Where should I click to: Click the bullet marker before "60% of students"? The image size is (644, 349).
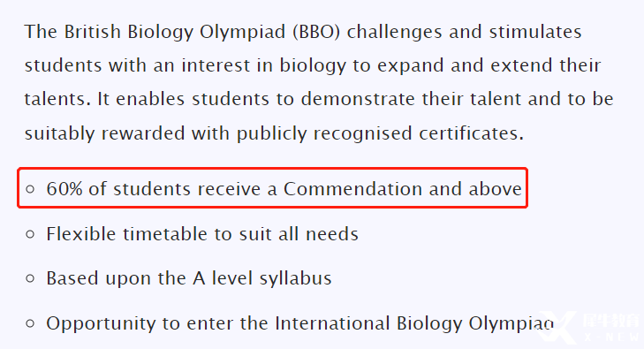pyautogui.click(x=30, y=189)
